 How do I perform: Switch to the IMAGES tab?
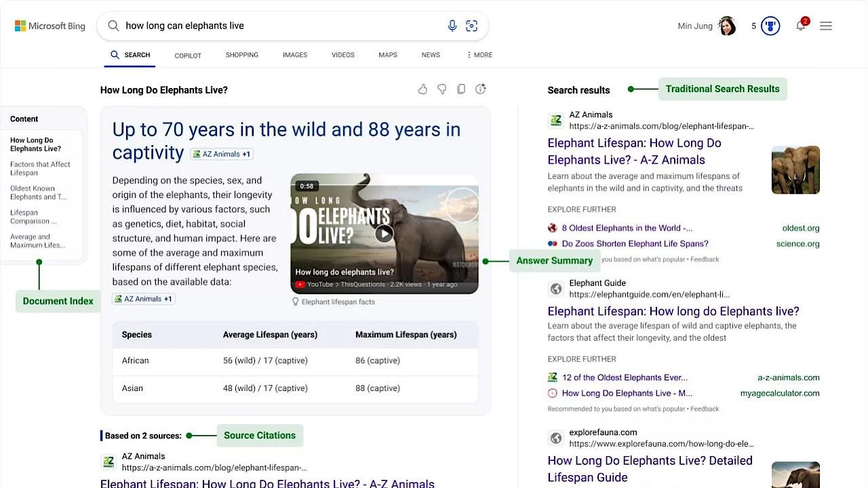click(x=295, y=55)
